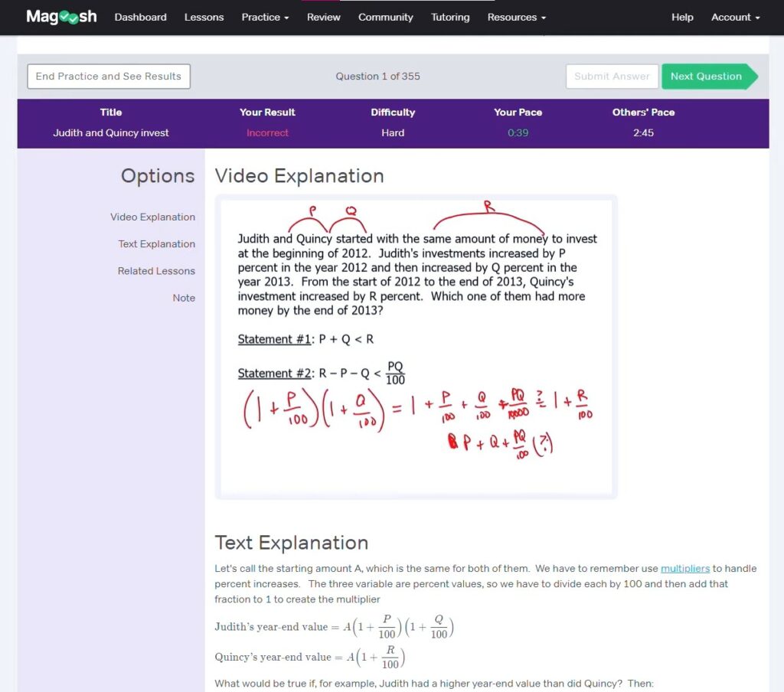
Task: Go to the Next Question
Action: point(706,77)
